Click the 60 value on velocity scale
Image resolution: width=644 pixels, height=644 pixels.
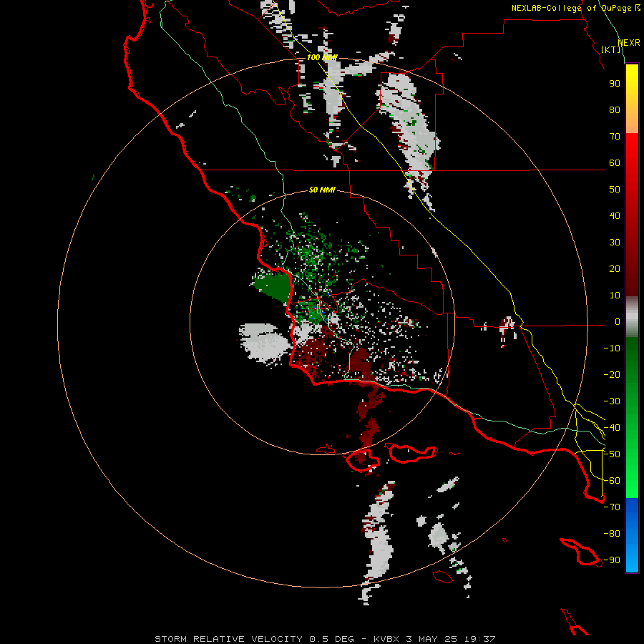(x=615, y=162)
